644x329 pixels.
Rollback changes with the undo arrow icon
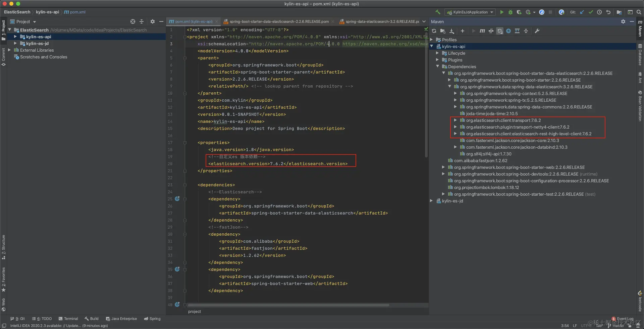click(608, 12)
